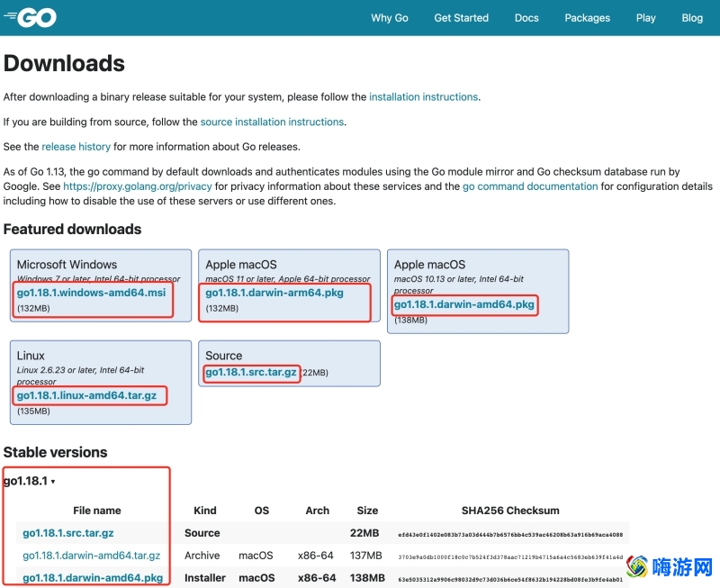
Task: Click the "Source" card title in Featured downloads
Action: coord(223,356)
